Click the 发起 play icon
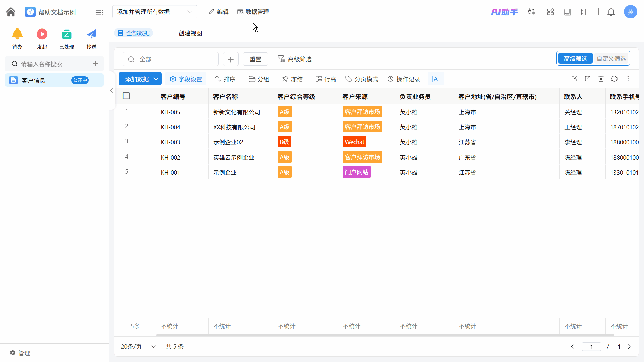Viewport: 644px width, 362px height. (42, 34)
